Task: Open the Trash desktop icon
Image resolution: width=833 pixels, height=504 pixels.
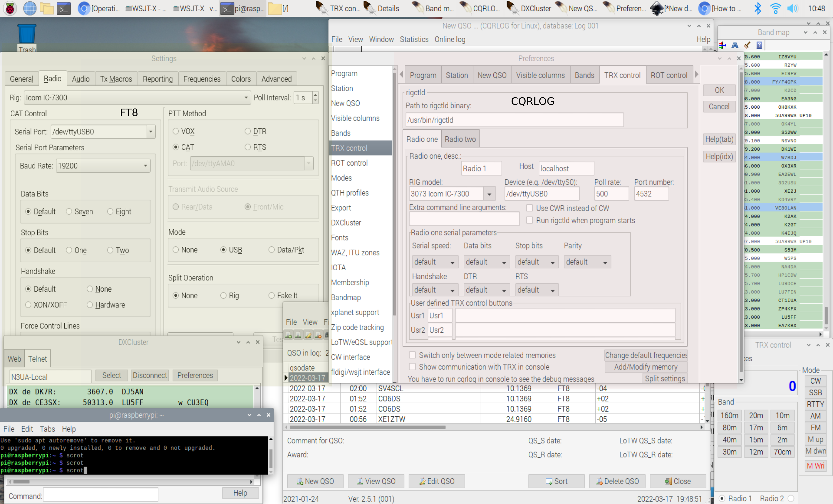Action: tap(27, 38)
